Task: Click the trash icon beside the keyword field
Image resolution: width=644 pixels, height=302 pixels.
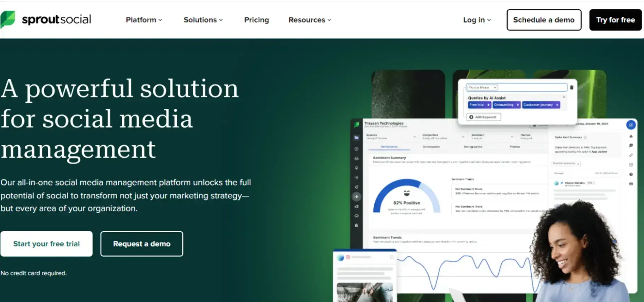Action: [571, 87]
